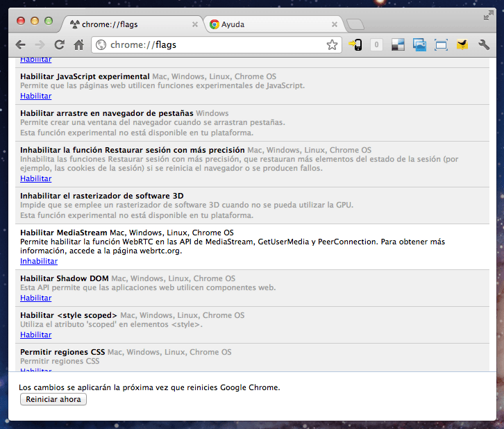
Task: Reload the chrome://flags page
Action: pos(60,45)
